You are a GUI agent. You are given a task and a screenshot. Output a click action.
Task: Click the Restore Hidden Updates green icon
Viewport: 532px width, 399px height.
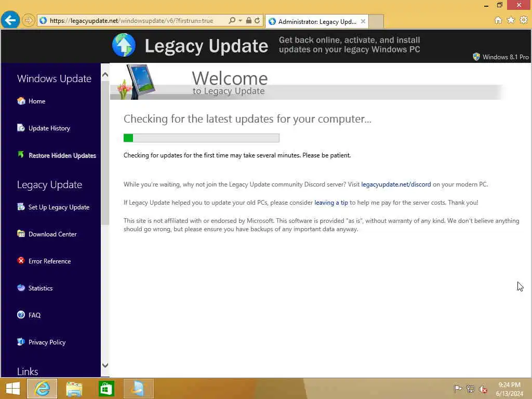pyautogui.click(x=21, y=155)
